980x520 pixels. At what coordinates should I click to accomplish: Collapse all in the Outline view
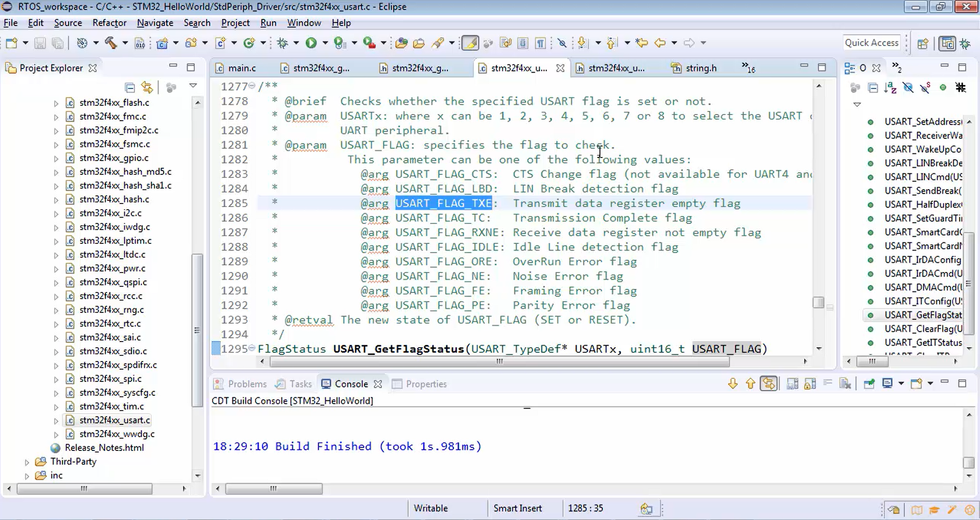coord(873,87)
